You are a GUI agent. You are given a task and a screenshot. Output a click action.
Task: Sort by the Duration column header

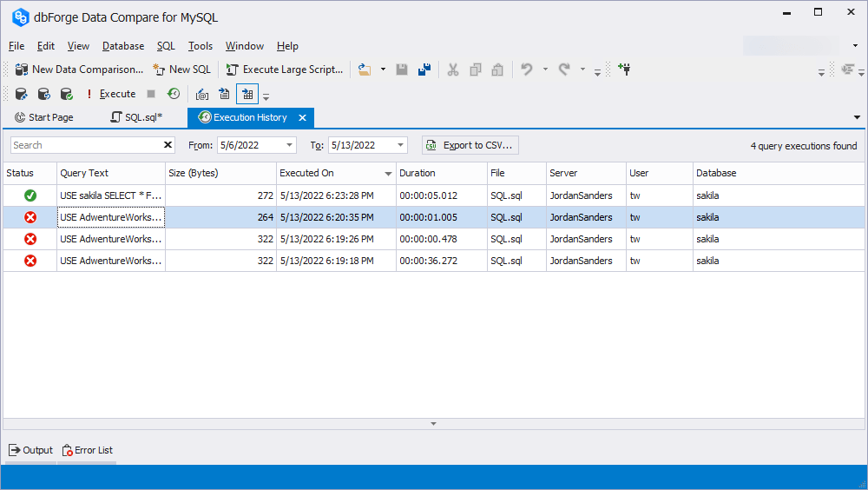click(442, 173)
